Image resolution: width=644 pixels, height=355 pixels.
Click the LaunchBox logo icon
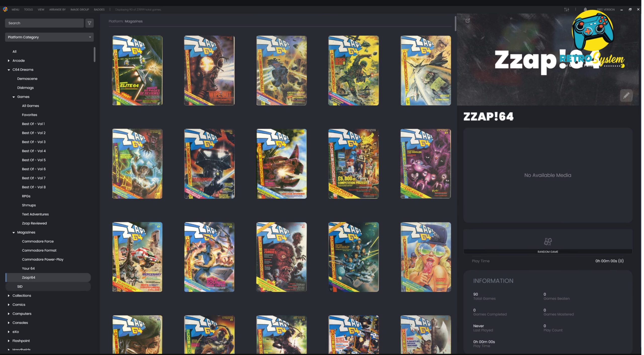click(5, 9)
